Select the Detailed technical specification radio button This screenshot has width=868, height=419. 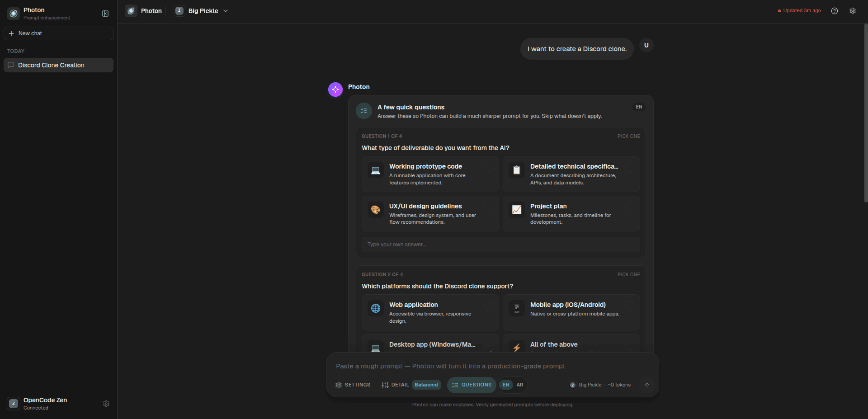click(x=630, y=168)
